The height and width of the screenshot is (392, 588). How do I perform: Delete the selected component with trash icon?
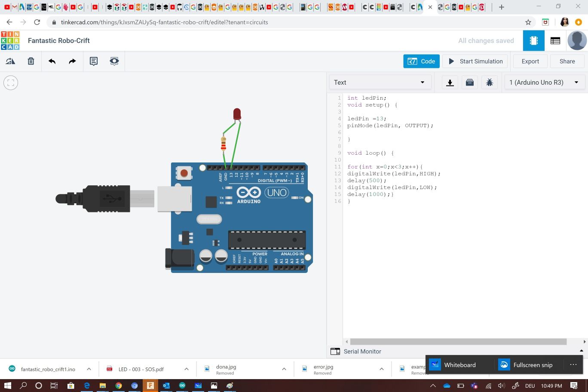click(x=31, y=61)
